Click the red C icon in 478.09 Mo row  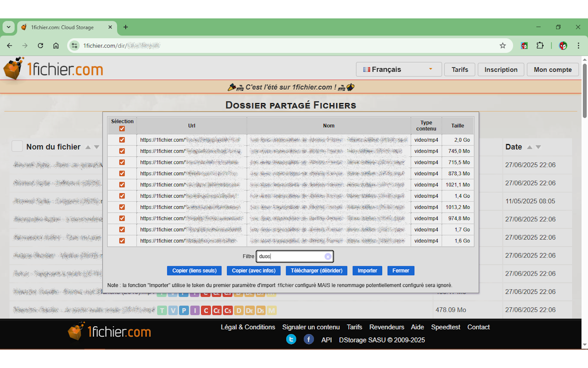(x=206, y=310)
